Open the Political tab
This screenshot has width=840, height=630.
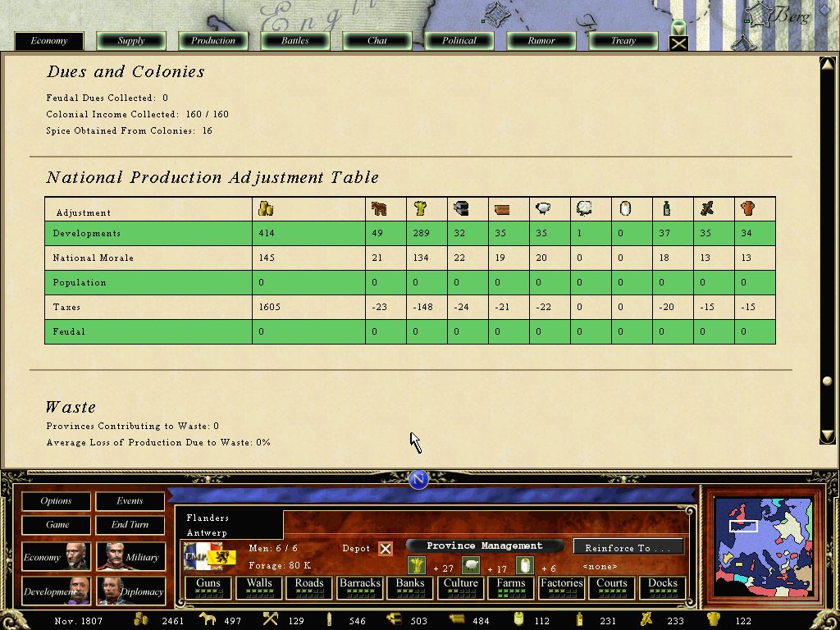[x=459, y=41]
